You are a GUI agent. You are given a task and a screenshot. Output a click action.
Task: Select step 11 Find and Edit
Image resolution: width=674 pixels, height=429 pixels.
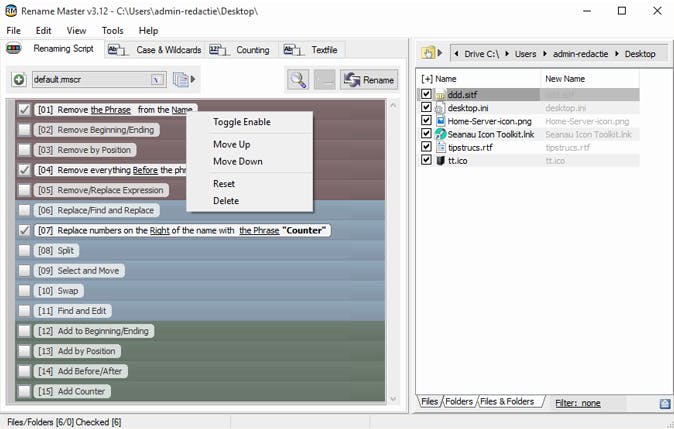click(73, 311)
